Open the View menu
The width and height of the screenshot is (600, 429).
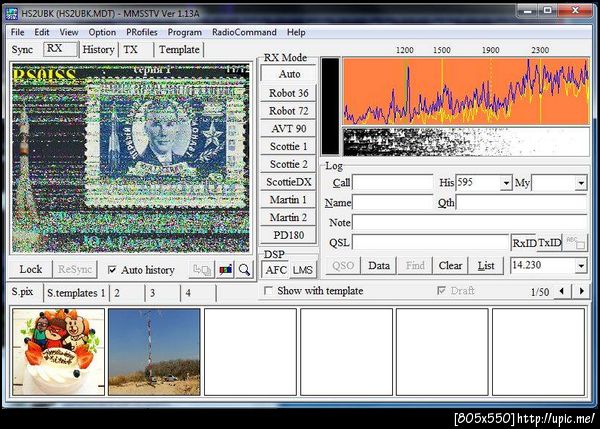(69, 32)
